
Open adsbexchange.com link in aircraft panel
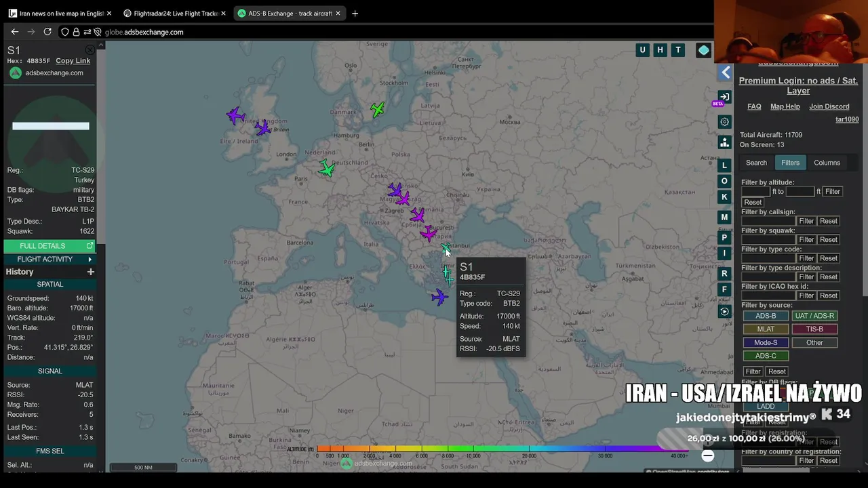click(54, 73)
